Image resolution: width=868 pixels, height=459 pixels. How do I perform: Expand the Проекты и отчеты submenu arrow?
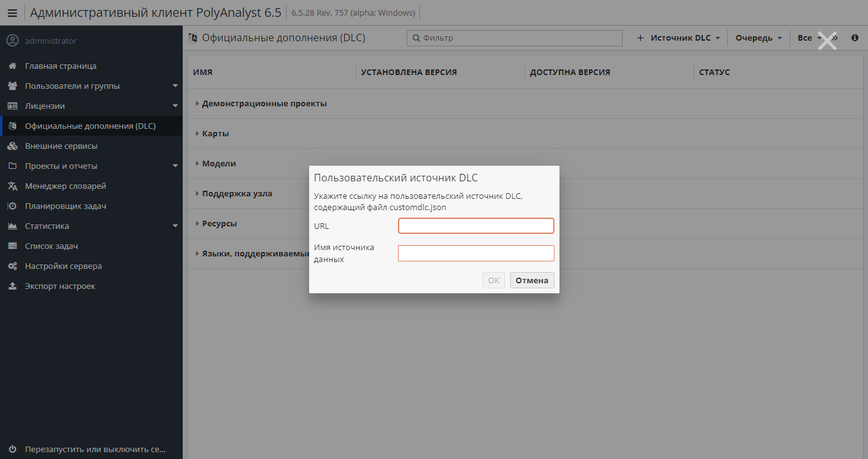(x=175, y=166)
